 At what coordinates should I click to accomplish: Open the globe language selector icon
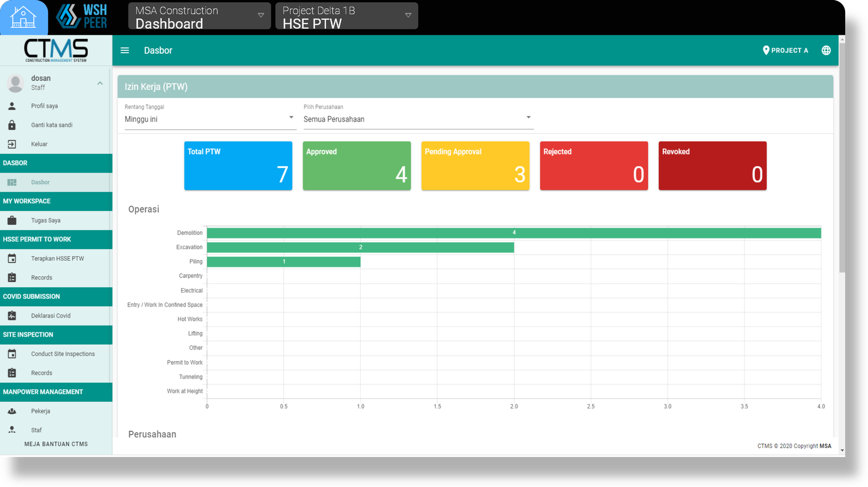[x=826, y=50]
